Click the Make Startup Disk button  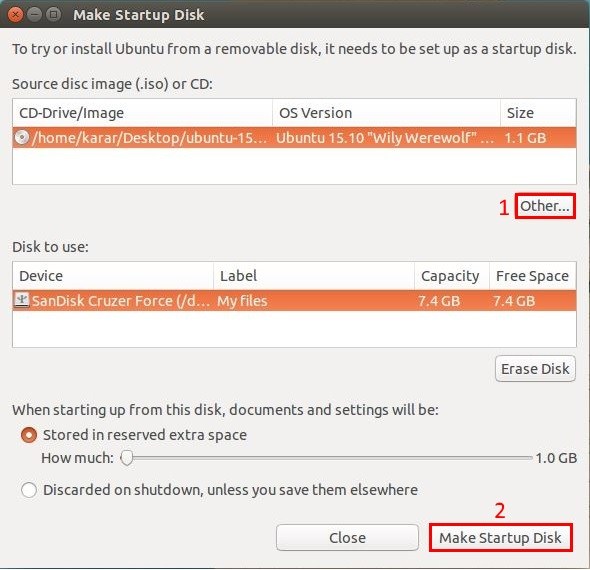[x=500, y=538]
